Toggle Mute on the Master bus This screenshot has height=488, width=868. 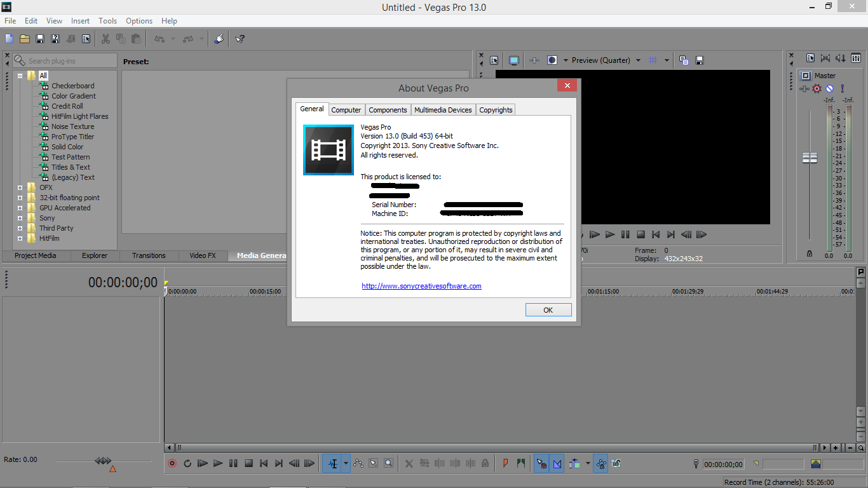829,88
